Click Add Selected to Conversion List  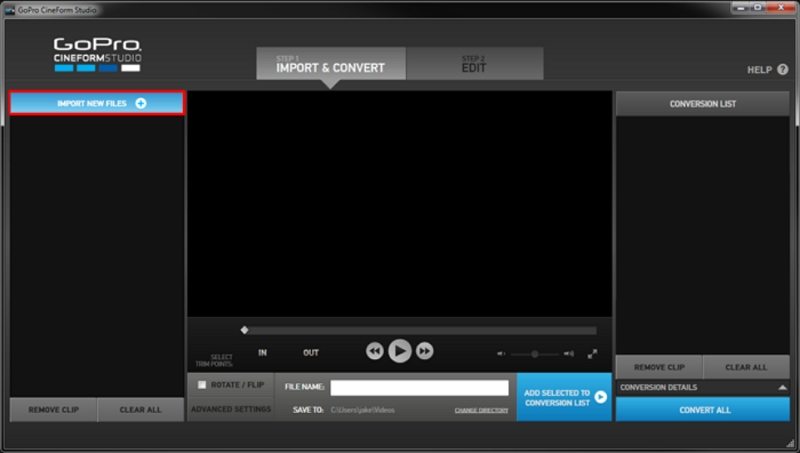point(564,397)
